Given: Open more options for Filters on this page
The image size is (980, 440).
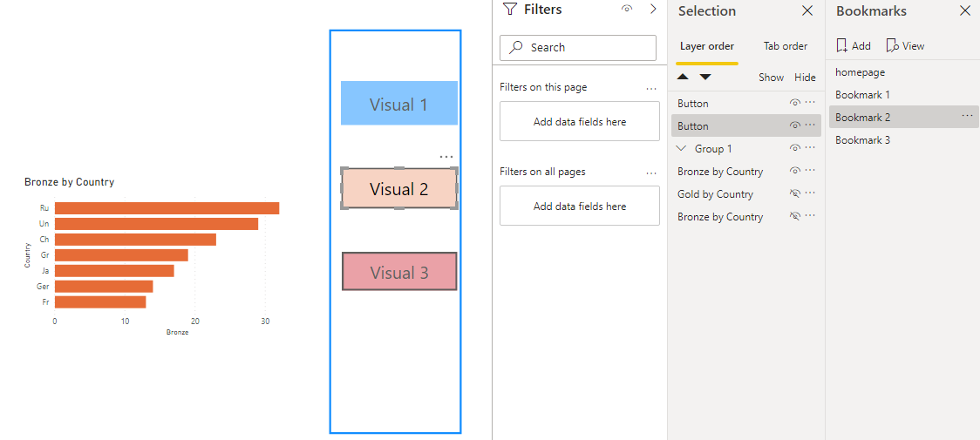Looking at the screenshot, I should [651, 88].
